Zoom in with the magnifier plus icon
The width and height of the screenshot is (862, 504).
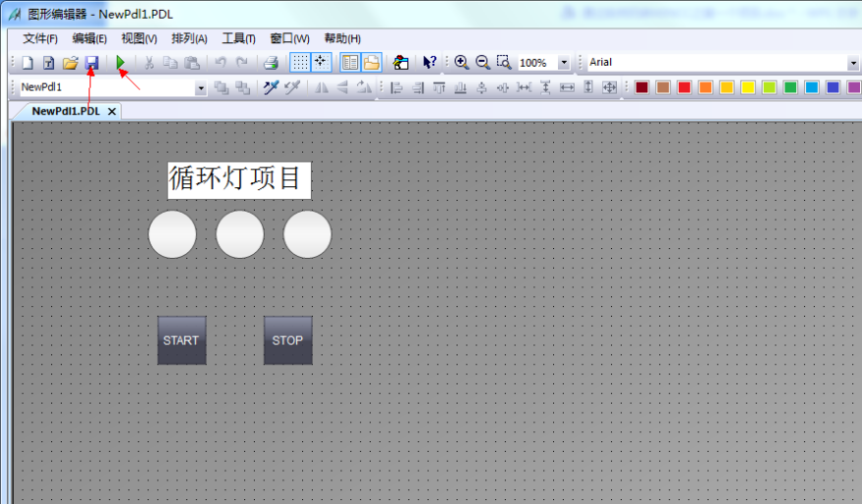461,63
